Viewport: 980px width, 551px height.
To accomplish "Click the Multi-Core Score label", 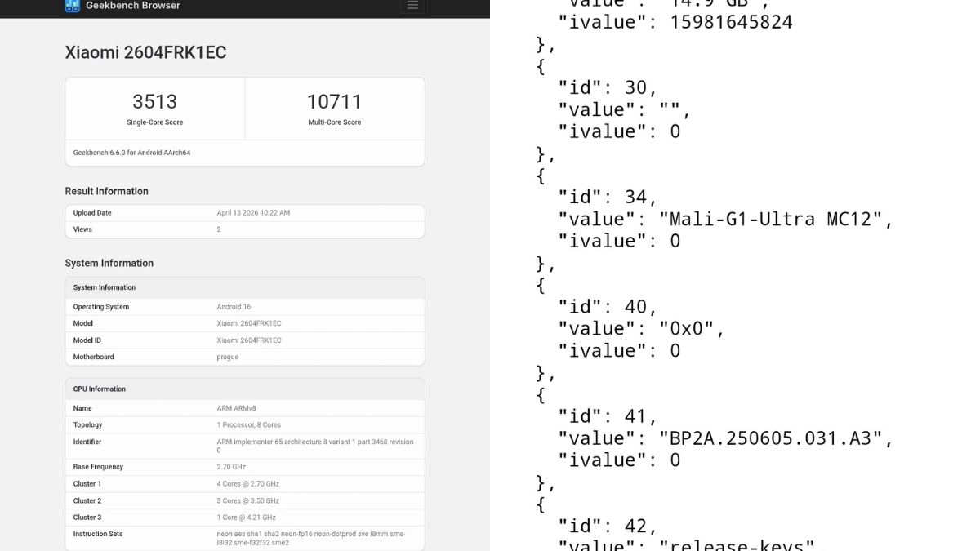I will (x=334, y=122).
